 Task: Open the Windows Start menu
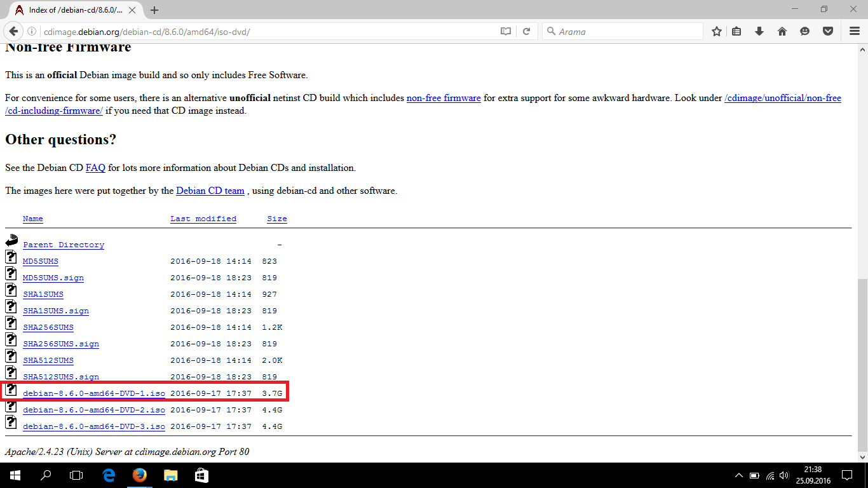point(15,475)
